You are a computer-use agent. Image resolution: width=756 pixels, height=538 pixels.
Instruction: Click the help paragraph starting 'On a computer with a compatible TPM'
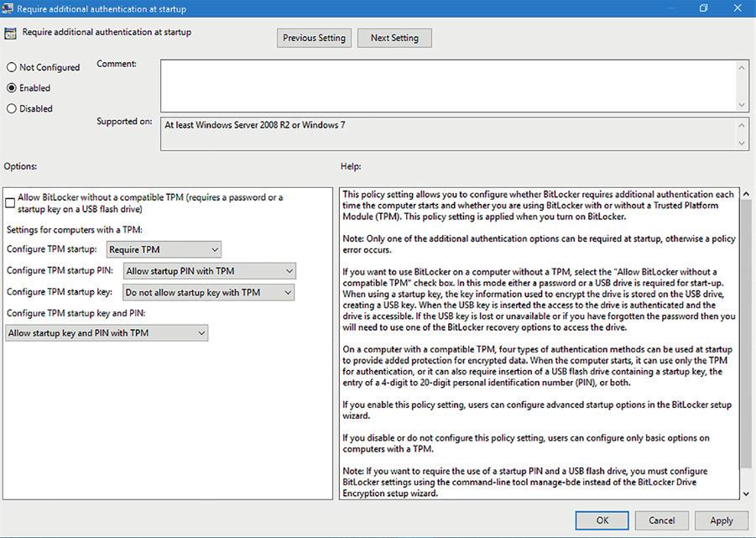(538, 366)
